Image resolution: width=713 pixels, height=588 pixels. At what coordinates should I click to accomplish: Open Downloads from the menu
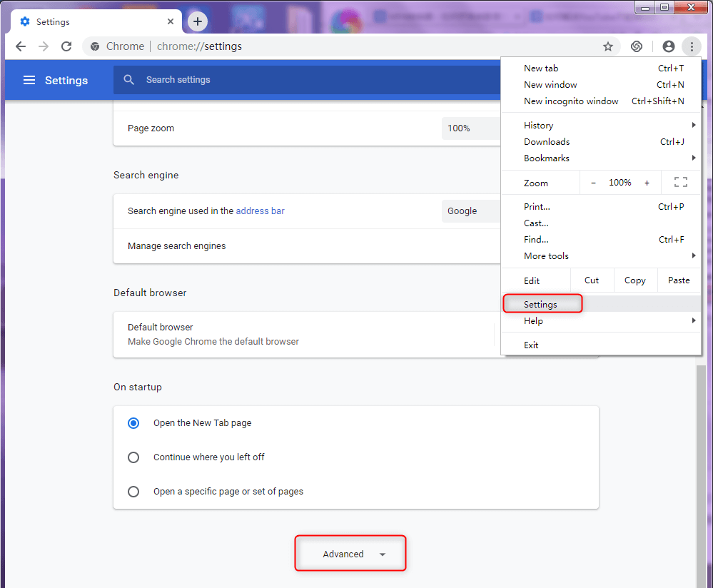(601, 141)
